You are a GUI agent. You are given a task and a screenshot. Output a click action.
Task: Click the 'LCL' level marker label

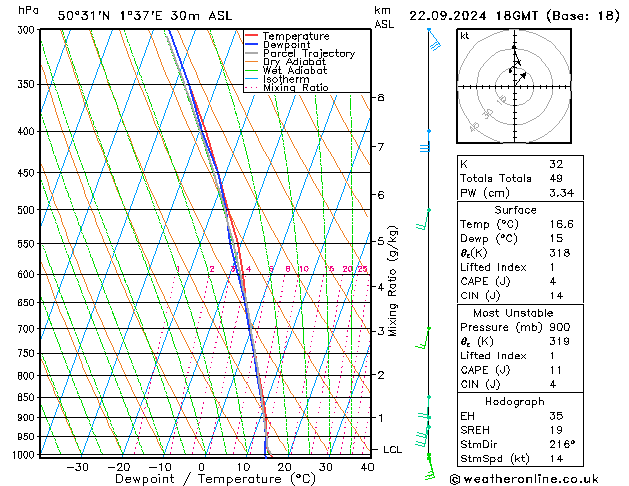392,450
